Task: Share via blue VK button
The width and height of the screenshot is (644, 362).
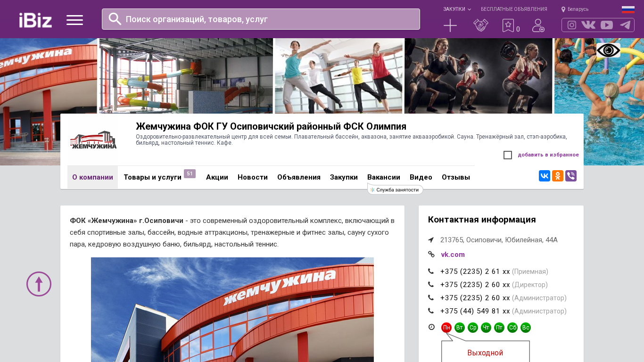Action: click(545, 176)
